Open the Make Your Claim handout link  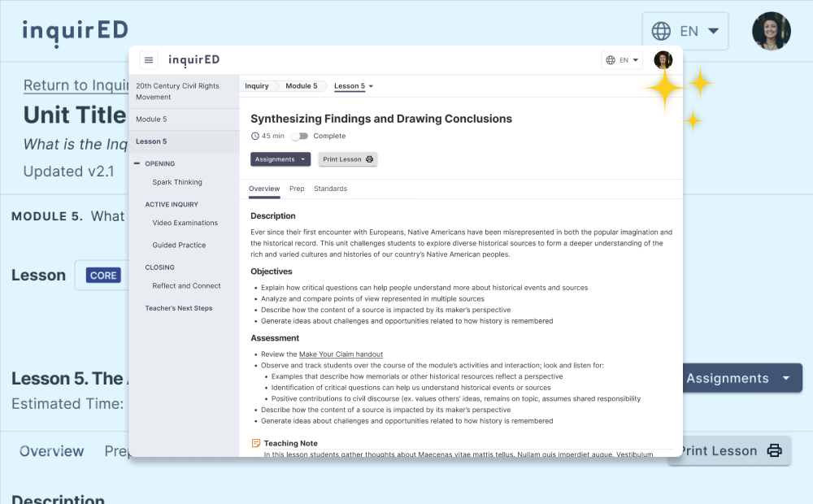341,354
